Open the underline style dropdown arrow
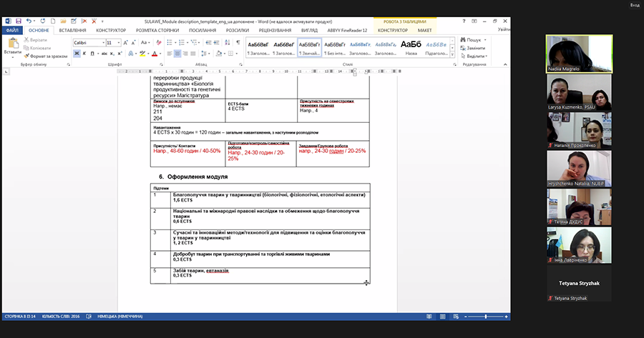 click(x=98, y=54)
